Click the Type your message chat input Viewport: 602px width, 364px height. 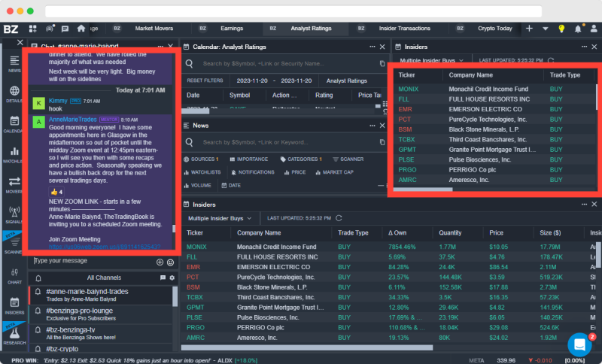tap(92, 261)
